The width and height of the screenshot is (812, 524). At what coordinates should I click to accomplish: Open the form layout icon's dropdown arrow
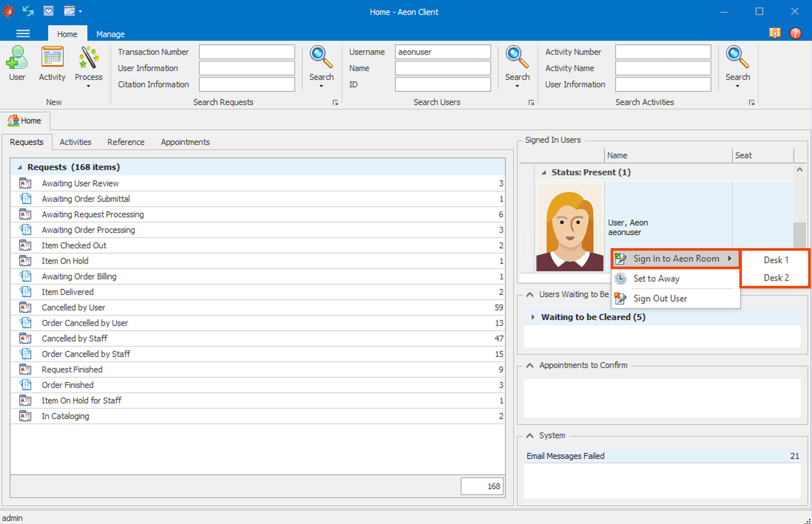[79, 11]
